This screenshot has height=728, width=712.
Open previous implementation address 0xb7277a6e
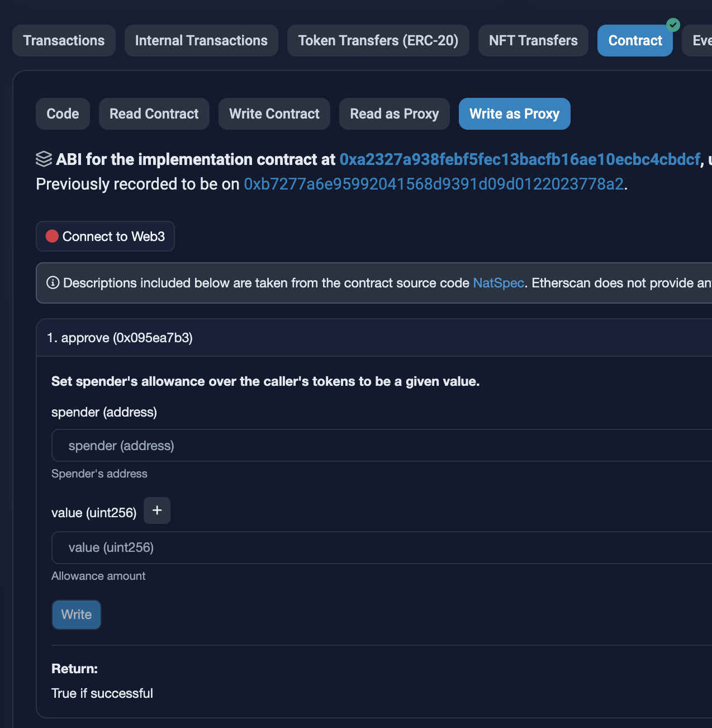point(434,184)
